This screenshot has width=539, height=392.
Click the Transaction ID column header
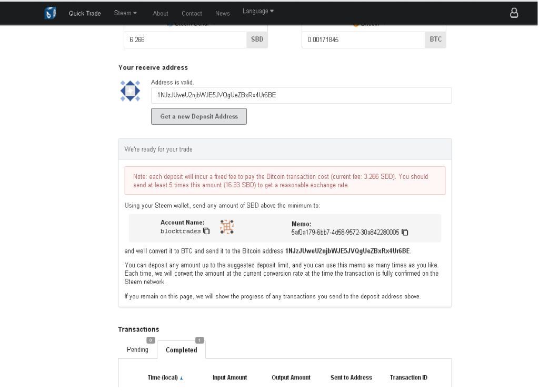(x=408, y=378)
